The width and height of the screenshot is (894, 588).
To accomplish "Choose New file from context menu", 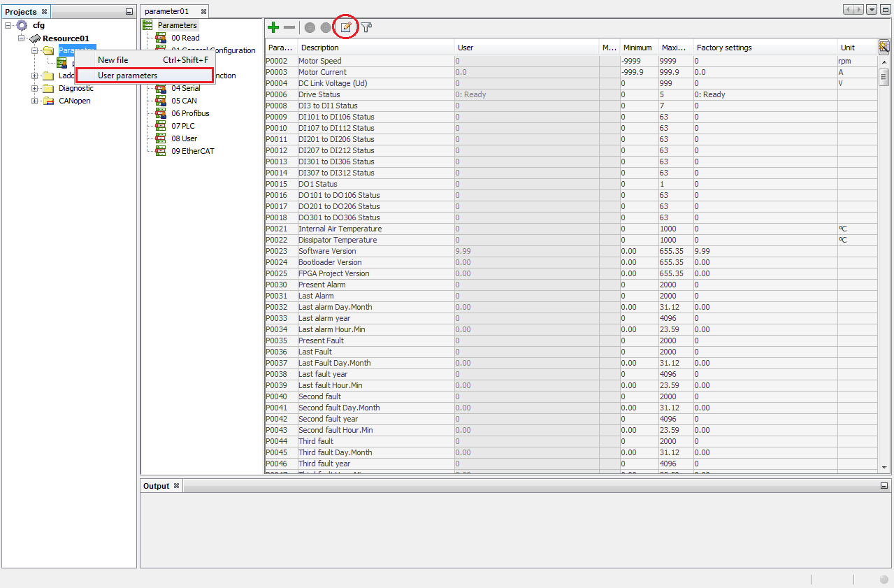I will coord(145,60).
